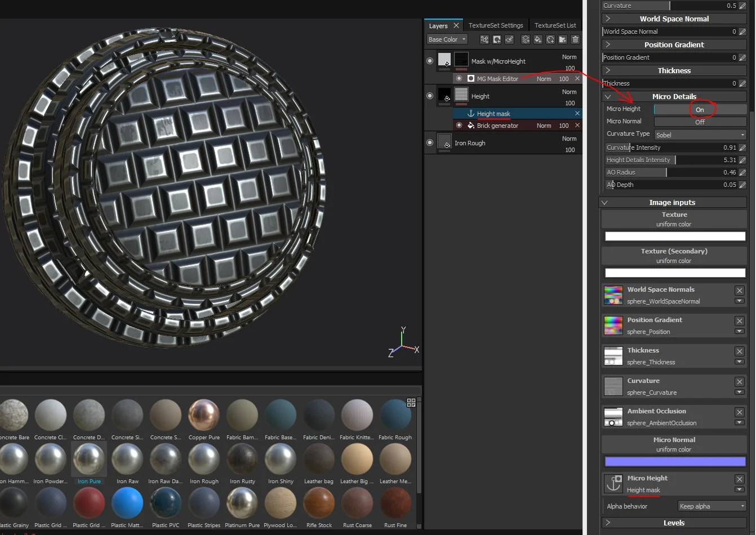
Task: Click the add layer icon in Layers toolbar
Action: pos(526,39)
